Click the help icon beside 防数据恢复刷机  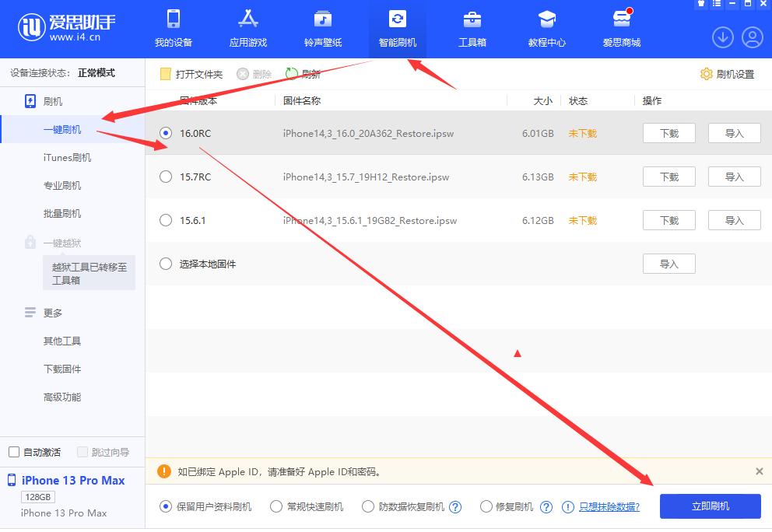point(456,507)
